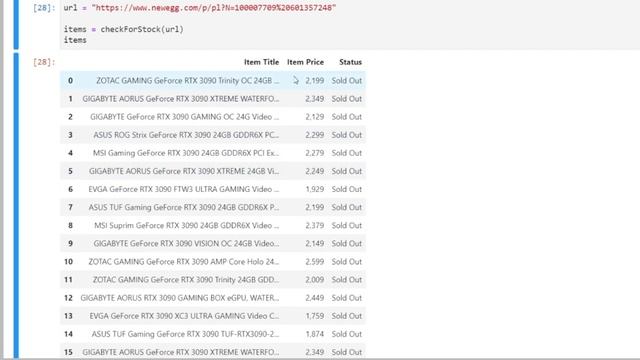The width and height of the screenshot is (640, 360).
Task: Click the Sold Out status in row 9
Action: (x=347, y=244)
